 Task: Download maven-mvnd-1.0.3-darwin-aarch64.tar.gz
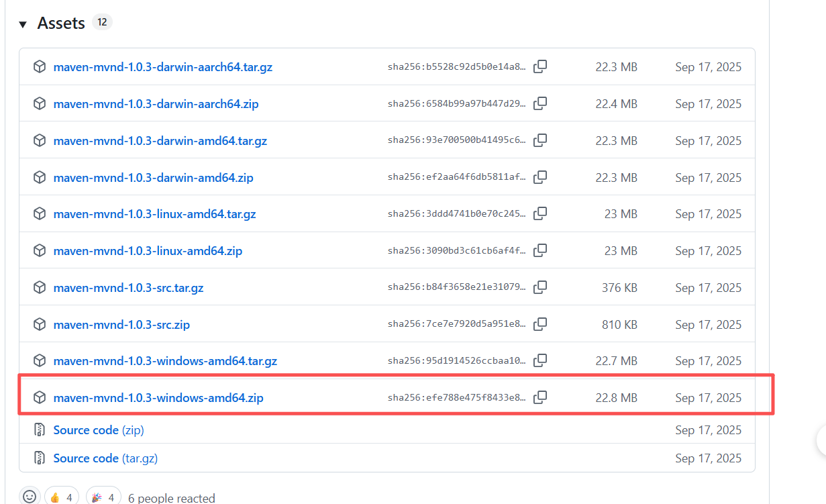[x=162, y=67]
